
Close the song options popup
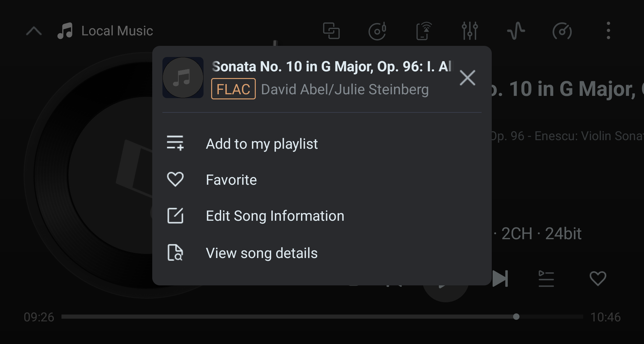pyautogui.click(x=468, y=78)
